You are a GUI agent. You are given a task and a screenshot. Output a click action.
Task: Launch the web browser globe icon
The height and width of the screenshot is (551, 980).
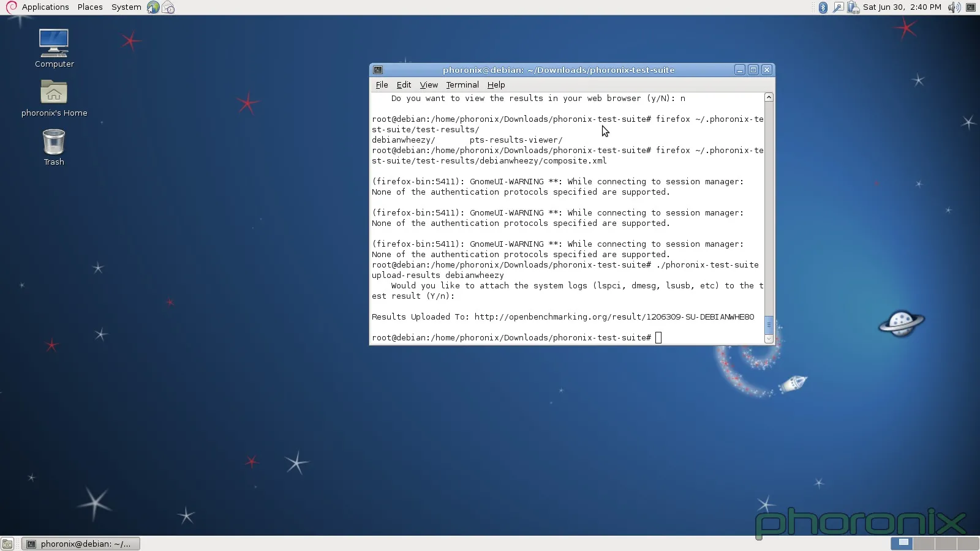tap(153, 7)
